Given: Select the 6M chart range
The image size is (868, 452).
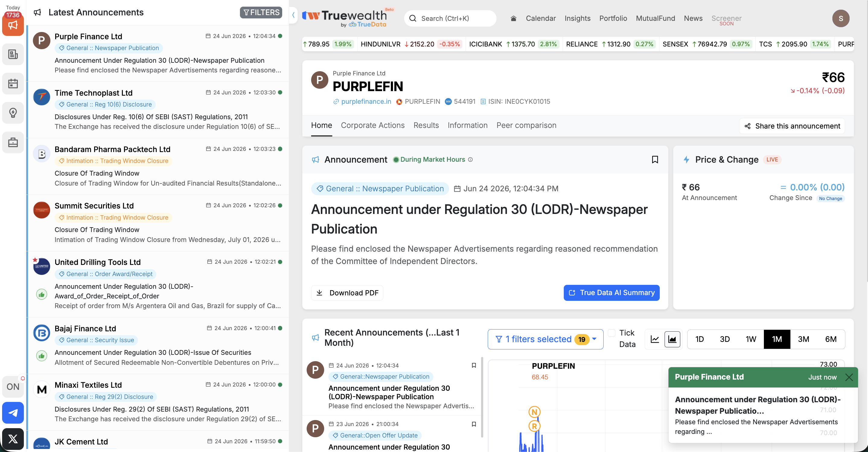Looking at the screenshot, I should [831, 339].
